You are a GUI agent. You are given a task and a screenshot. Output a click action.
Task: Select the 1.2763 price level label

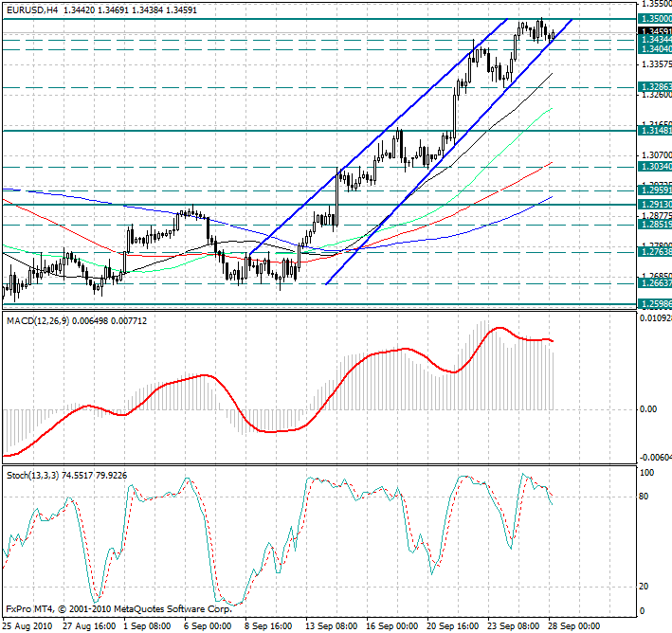(655, 251)
